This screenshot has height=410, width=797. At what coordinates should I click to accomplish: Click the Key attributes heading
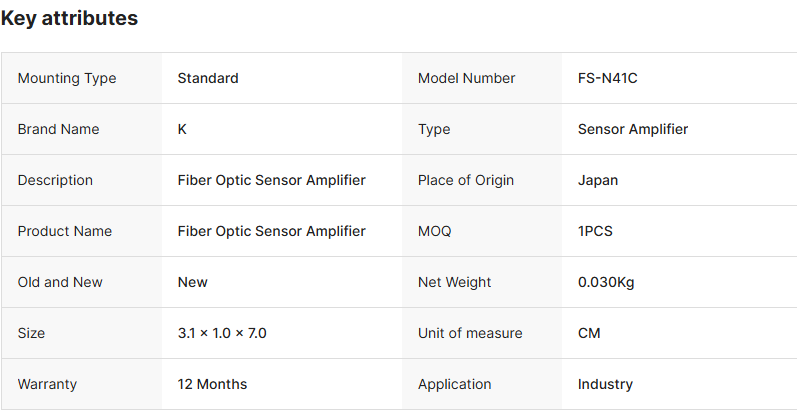[x=70, y=18]
